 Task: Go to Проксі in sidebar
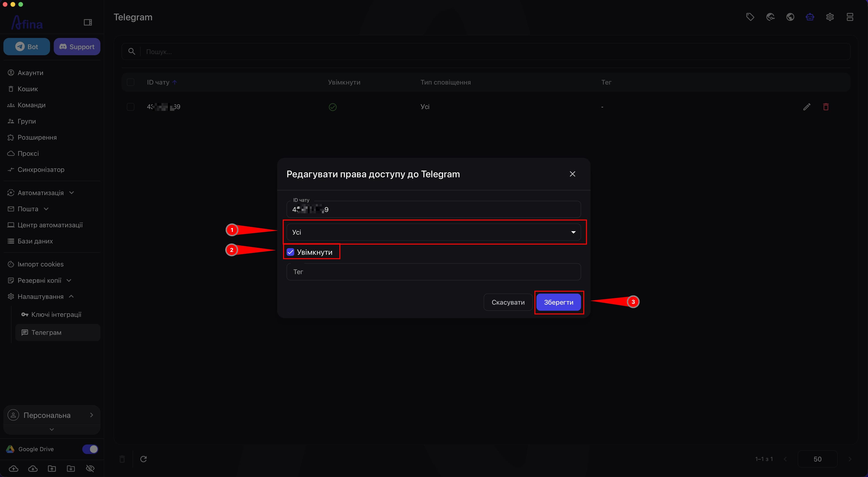tap(28, 153)
